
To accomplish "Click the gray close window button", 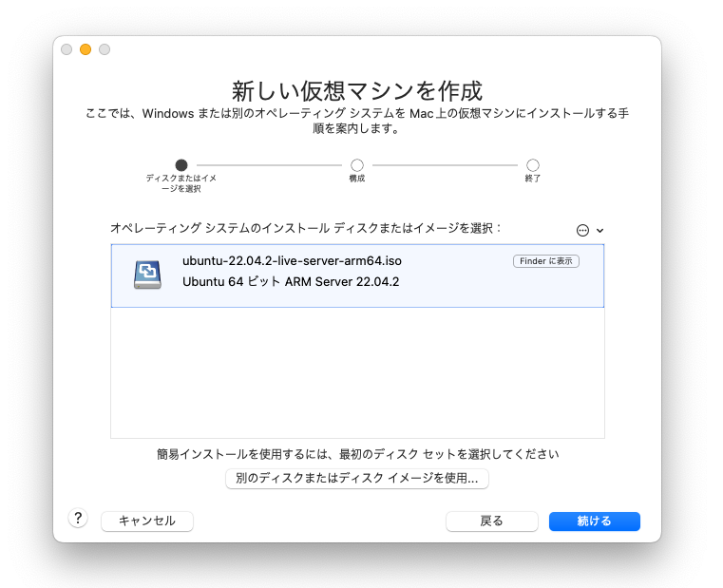I will [x=67, y=49].
